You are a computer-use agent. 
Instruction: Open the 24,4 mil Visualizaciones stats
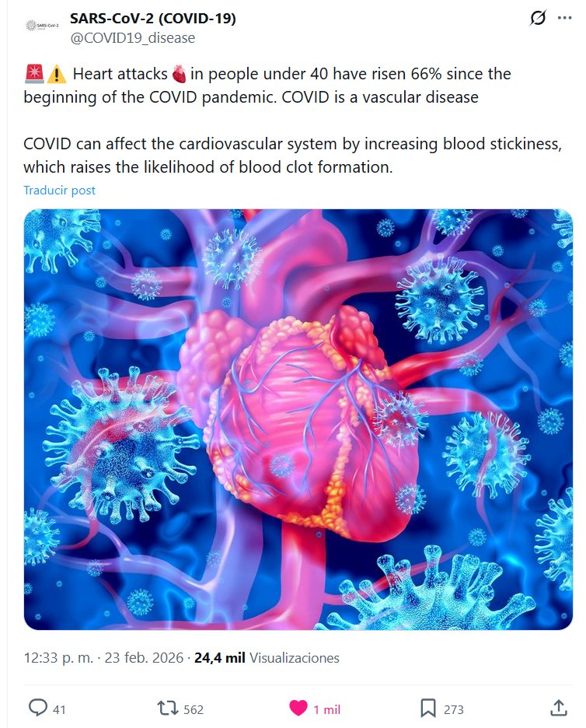(x=267, y=658)
